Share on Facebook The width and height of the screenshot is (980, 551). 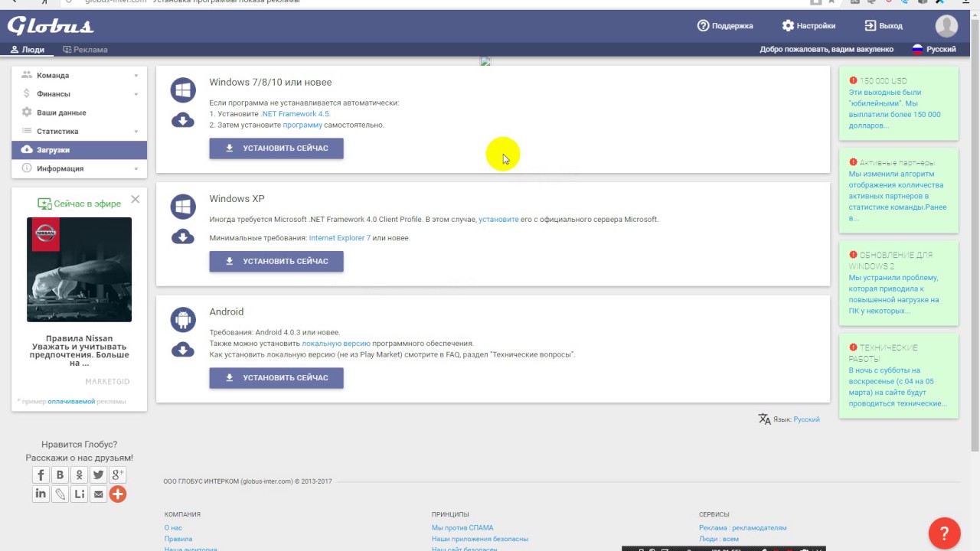[41, 475]
